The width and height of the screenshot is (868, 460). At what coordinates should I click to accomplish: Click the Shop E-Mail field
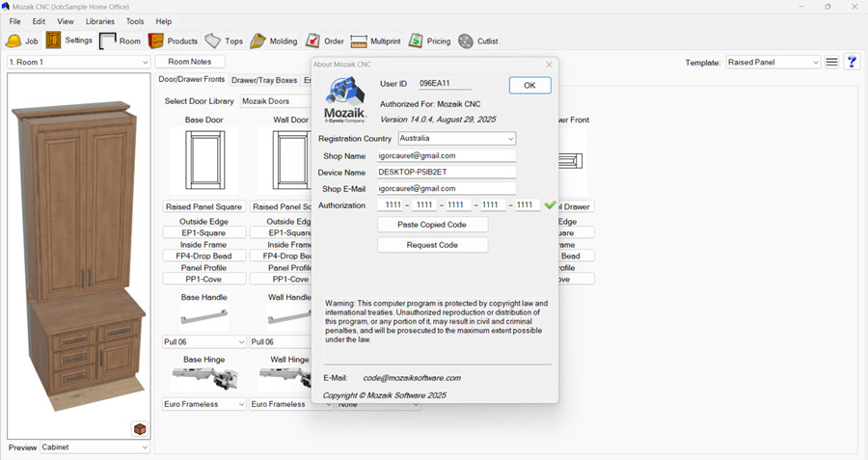tap(447, 189)
